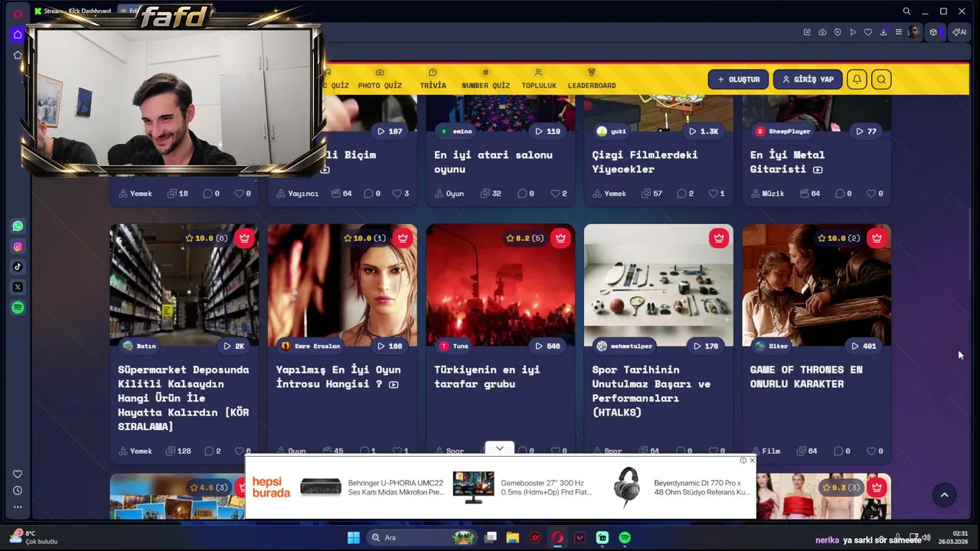Open GAME OF THRONES EN ONURLU KARAKTER title
Screen dimensions: 980x551
tap(806, 377)
